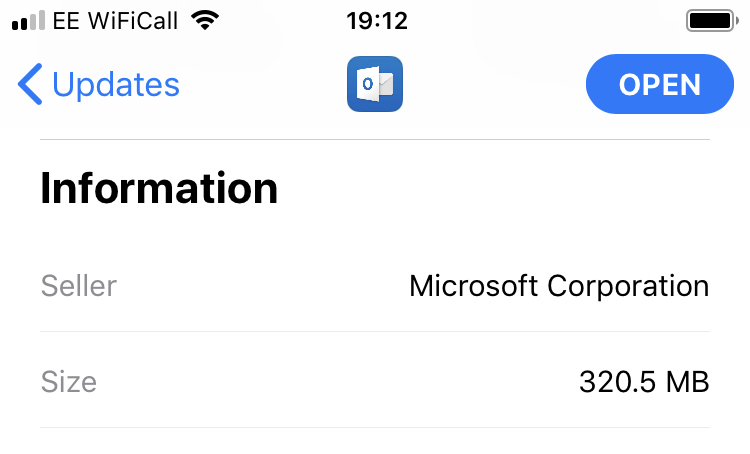Tap the Size row label
Screen dimensions: 750x454
pos(69,382)
